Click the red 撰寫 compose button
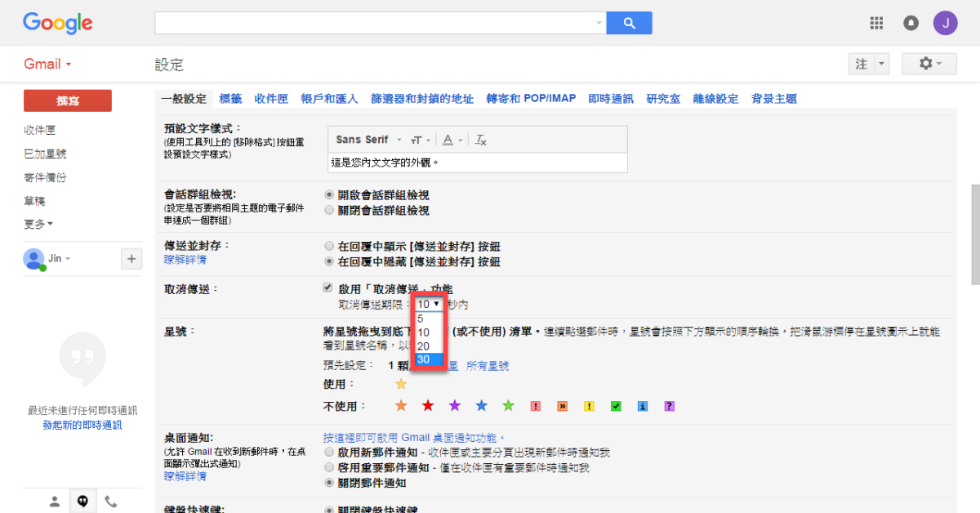 pos(68,100)
